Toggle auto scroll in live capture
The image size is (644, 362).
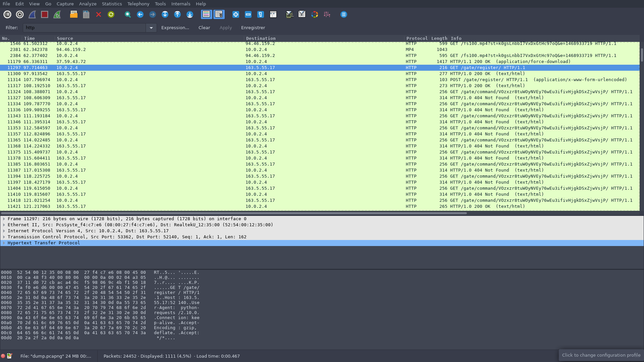coord(219,14)
